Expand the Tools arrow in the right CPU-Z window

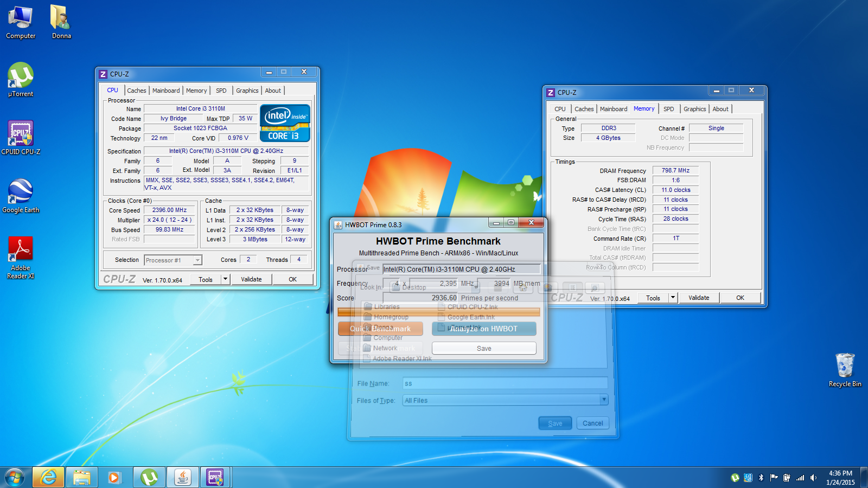(673, 298)
